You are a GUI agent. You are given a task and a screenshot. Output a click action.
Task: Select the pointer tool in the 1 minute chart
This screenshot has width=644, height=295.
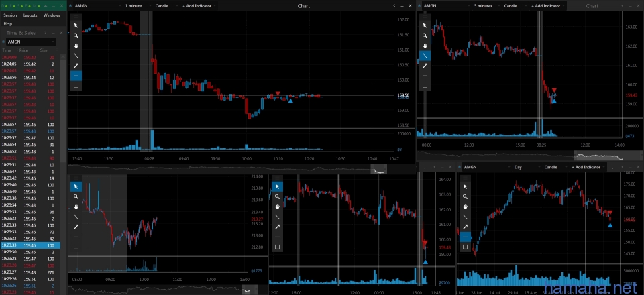(x=76, y=25)
